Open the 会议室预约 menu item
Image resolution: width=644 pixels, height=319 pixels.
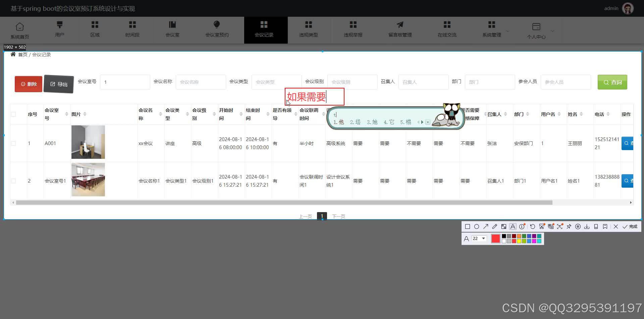click(x=217, y=30)
